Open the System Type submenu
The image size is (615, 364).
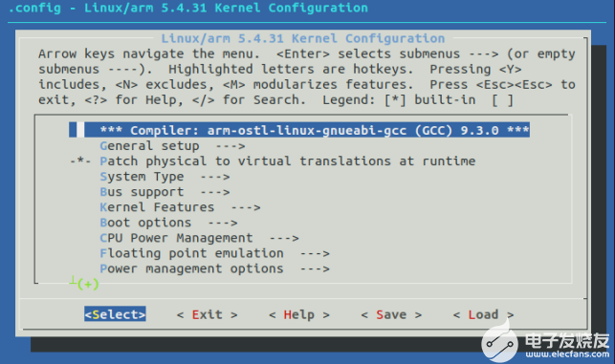click(165, 177)
